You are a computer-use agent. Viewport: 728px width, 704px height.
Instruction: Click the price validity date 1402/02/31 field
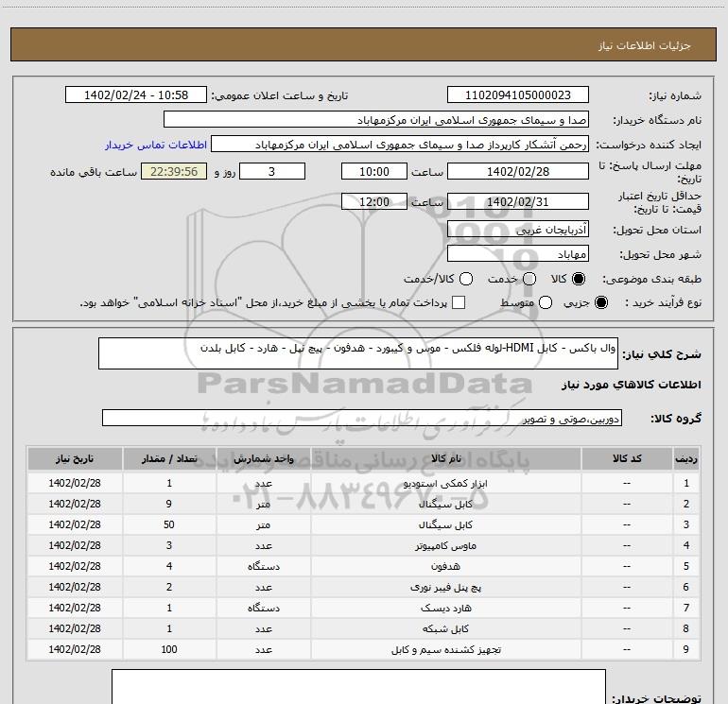(x=518, y=201)
